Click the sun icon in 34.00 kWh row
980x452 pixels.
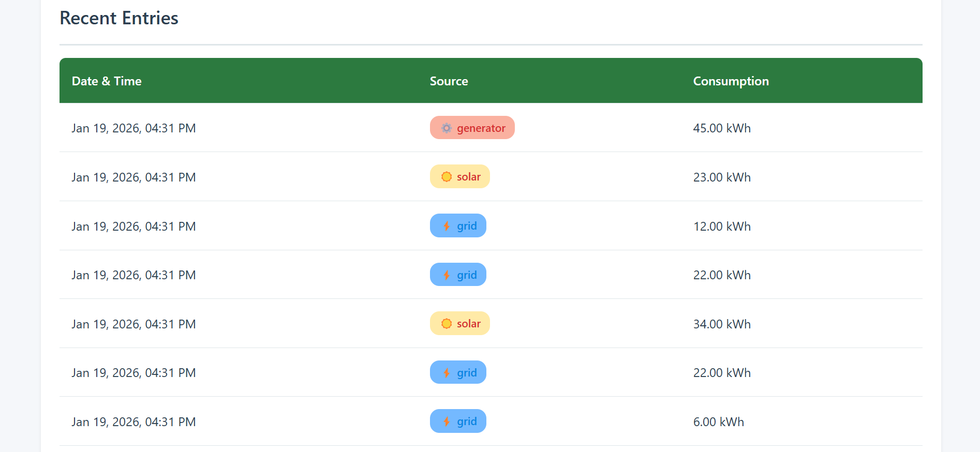pos(447,324)
